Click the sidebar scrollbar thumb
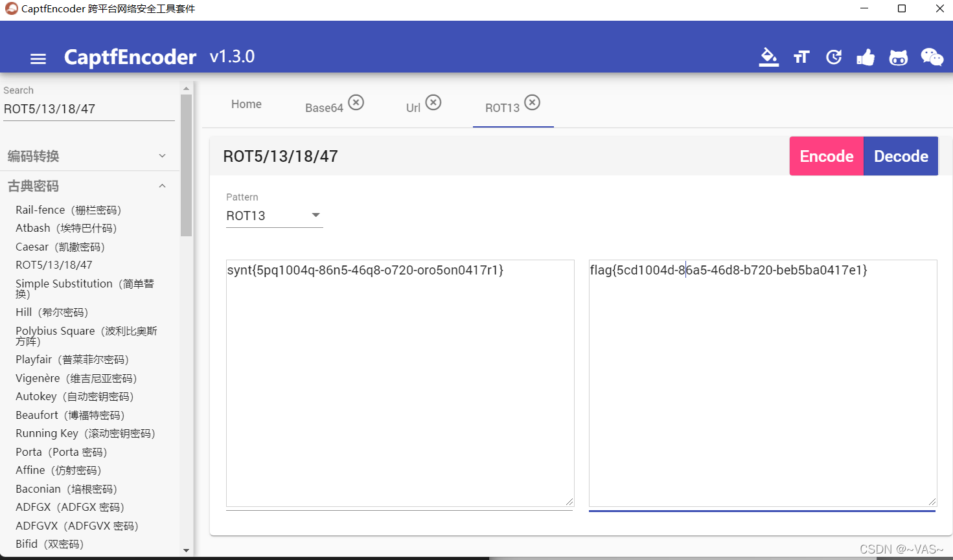953x560 pixels. [x=187, y=165]
